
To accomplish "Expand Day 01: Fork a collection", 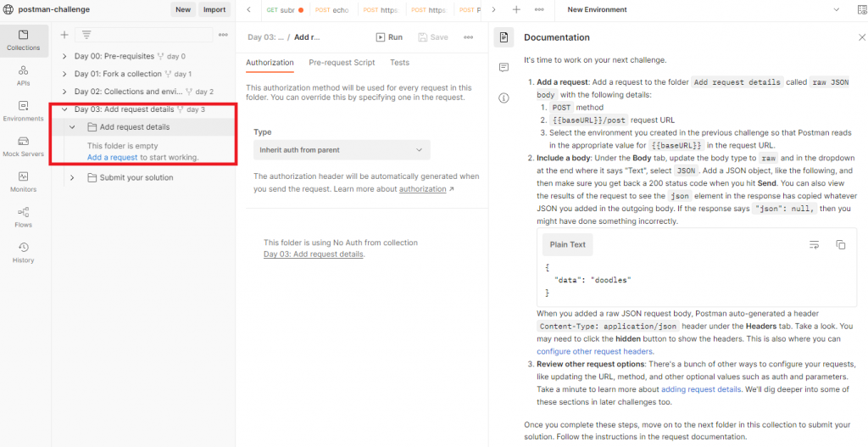I will click(x=64, y=74).
